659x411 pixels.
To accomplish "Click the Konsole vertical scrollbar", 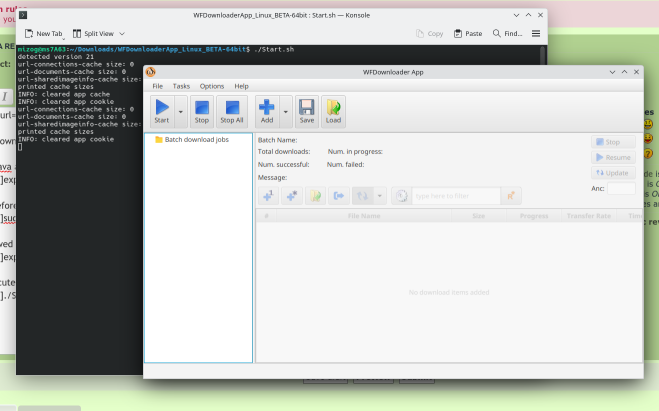I will coord(543,55).
